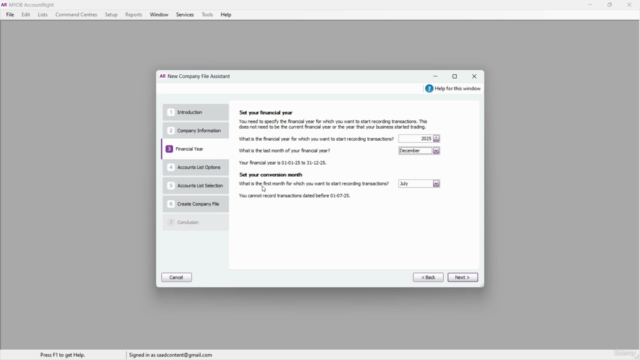Open the Command Centres menu
Image resolution: width=640 pixels, height=360 pixels.
tap(76, 15)
